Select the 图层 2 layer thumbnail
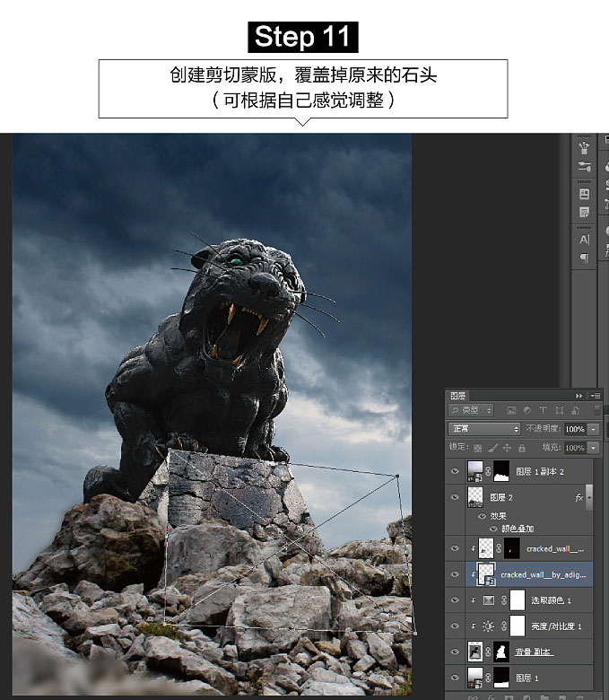Screen dimensions: 609x700 475,497
